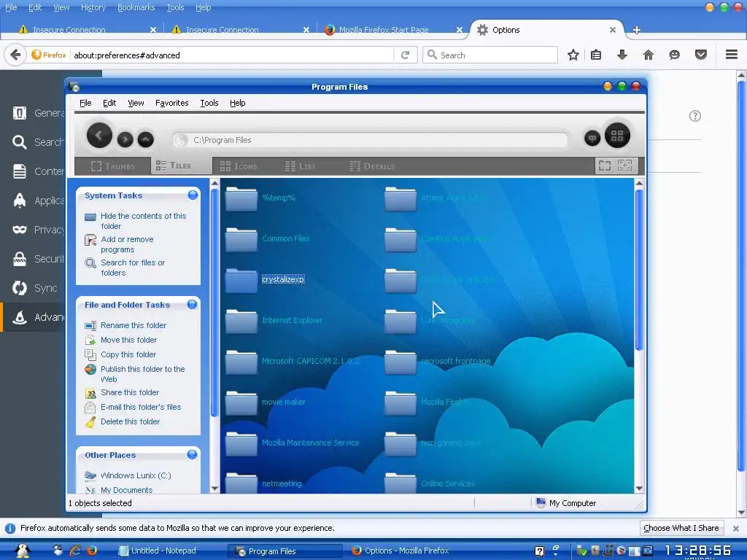Dismiss the Firefox data notification bar

736,529
